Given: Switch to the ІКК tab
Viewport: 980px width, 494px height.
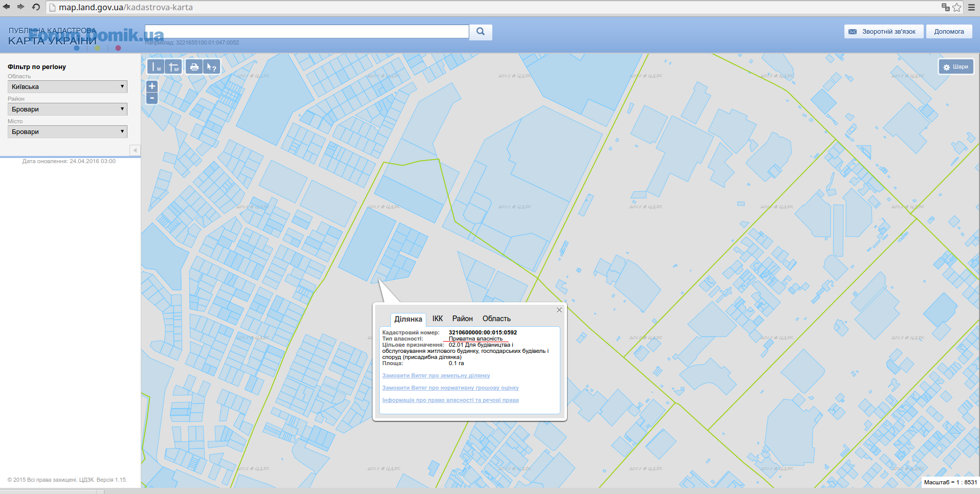Looking at the screenshot, I should [438, 319].
